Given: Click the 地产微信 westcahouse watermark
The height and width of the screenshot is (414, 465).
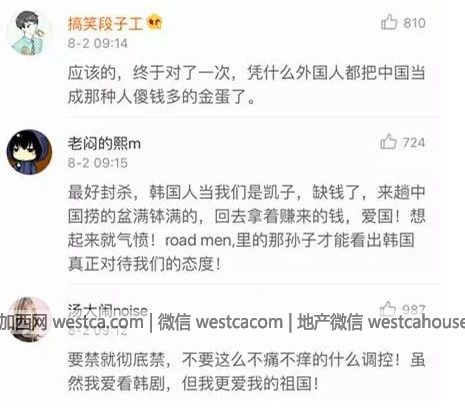Looking at the screenshot, I should coord(381,322).
